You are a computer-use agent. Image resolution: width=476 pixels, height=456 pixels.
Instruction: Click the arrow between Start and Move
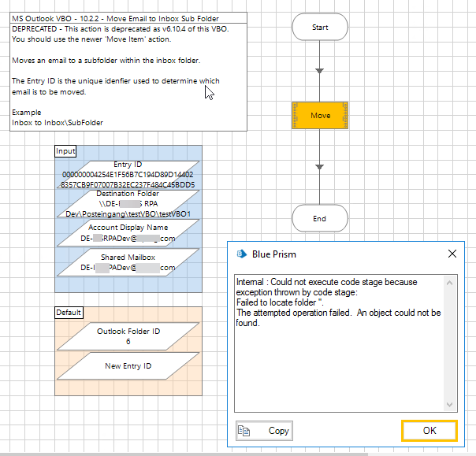[319, 71]
